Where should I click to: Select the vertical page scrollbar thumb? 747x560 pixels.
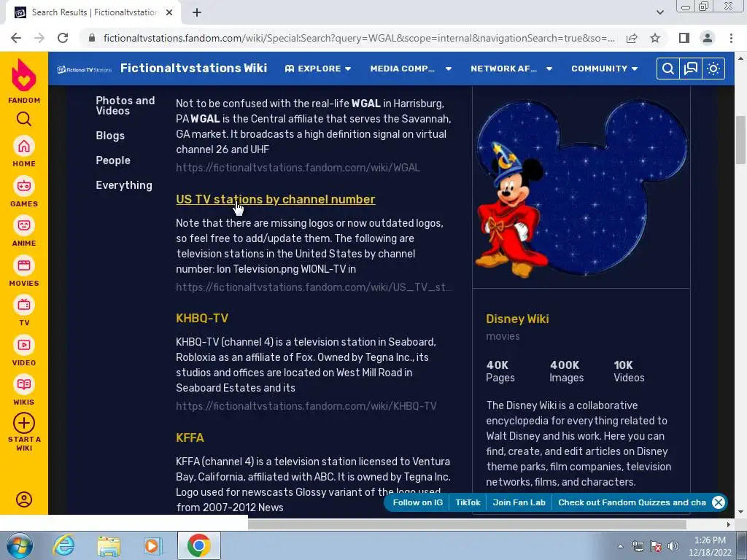[741, 140]
